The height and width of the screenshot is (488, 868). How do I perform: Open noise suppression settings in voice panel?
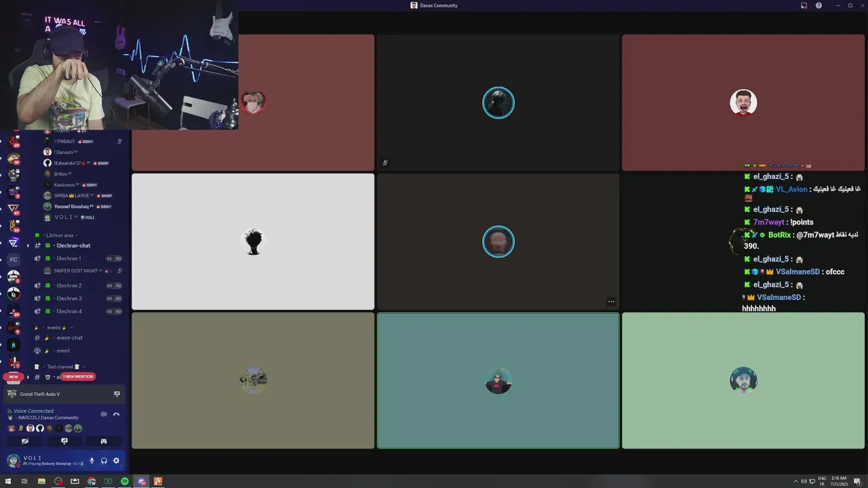pyautogui.click(x=104, y=414)
